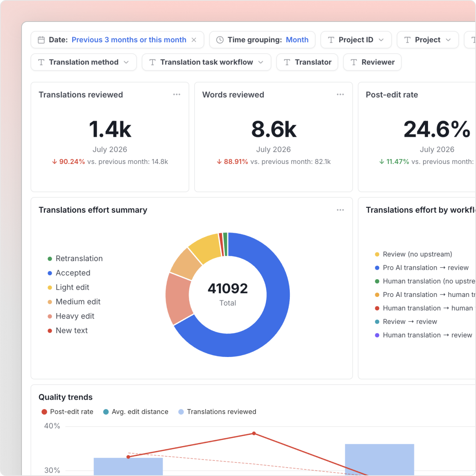Click the left bar in Quality trends chart

click(128, 467)
